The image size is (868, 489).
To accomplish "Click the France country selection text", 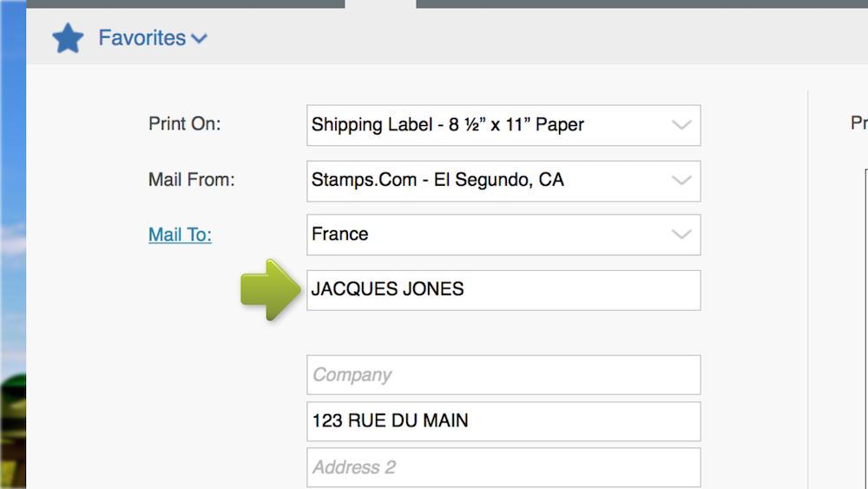I will click(340, 235).
